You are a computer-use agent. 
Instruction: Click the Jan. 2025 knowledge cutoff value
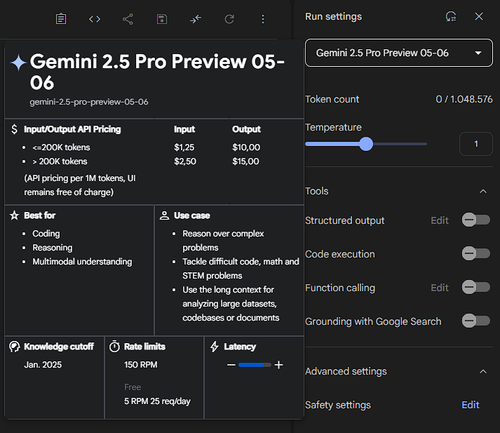pyautogui.click(x=43, y=365)
